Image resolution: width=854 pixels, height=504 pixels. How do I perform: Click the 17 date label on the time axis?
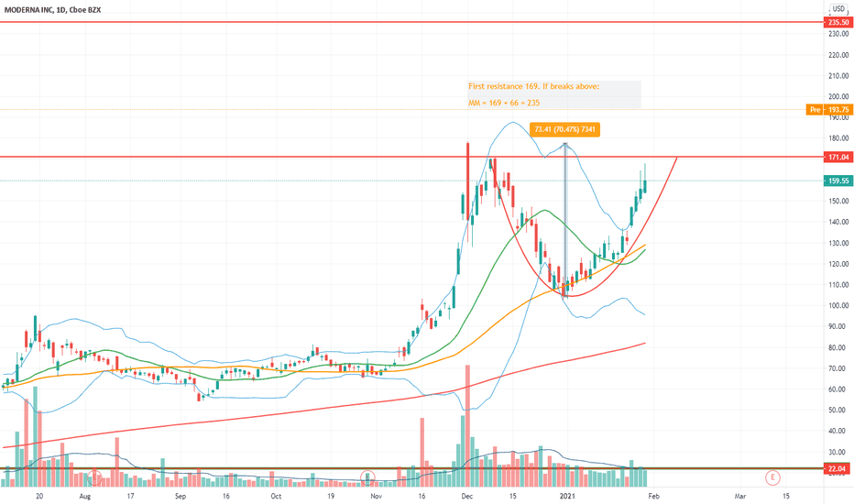(130, 497)
